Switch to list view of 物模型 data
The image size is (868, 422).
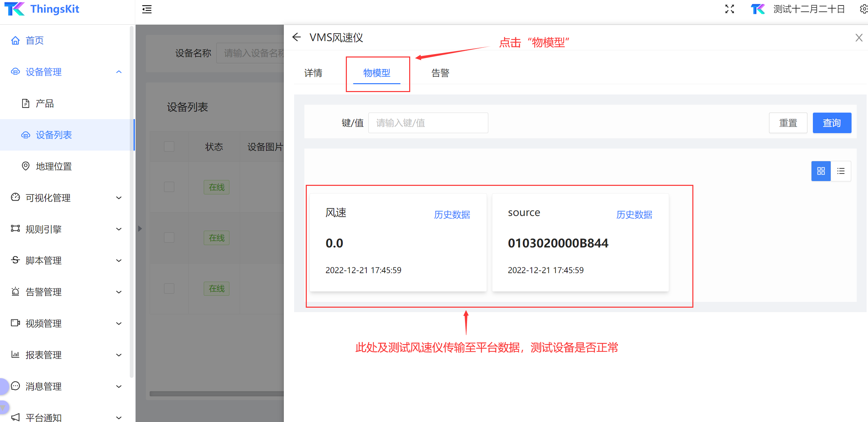click(841, 171)
